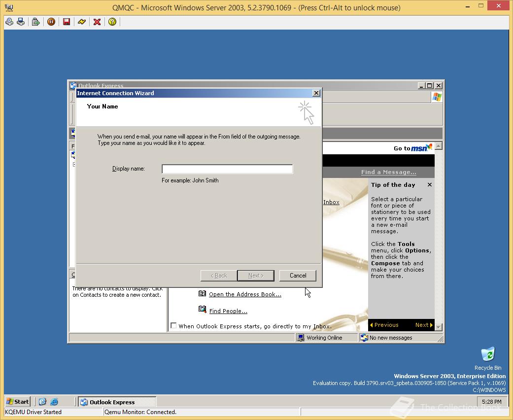Viewport: 513px width, 420px height.
Task: Click the lock with green arrow toolbar icon
Action: click(x=35, y=22)
